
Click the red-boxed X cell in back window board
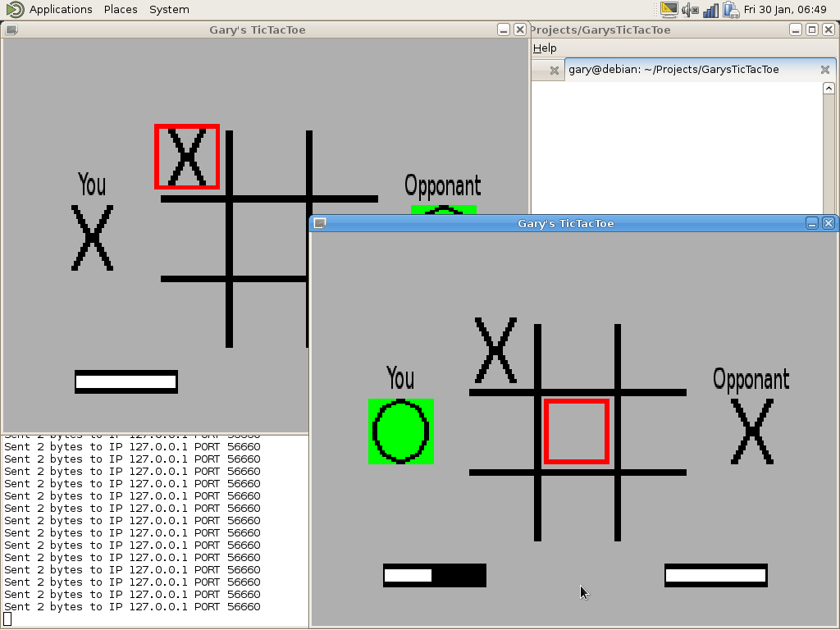pyautogui.click(x=187, y=157)
